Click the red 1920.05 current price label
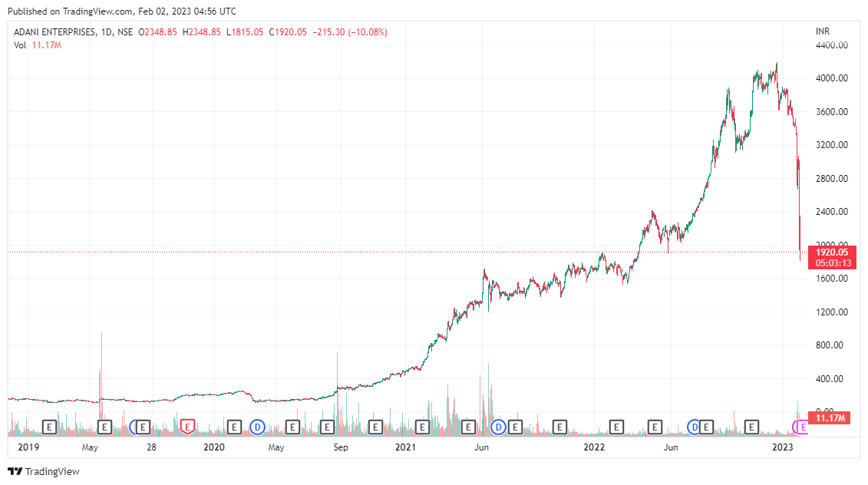Image resolution: width=868 pixels, height=485 pixels. [832, 252]
